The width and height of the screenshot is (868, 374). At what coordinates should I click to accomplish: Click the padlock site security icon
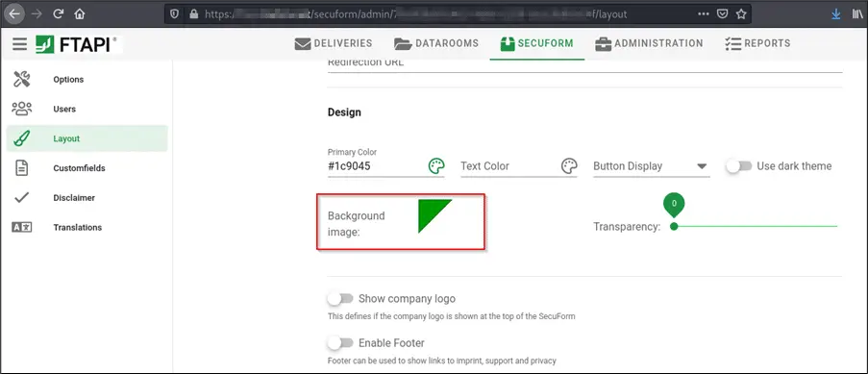coord(194,13)
